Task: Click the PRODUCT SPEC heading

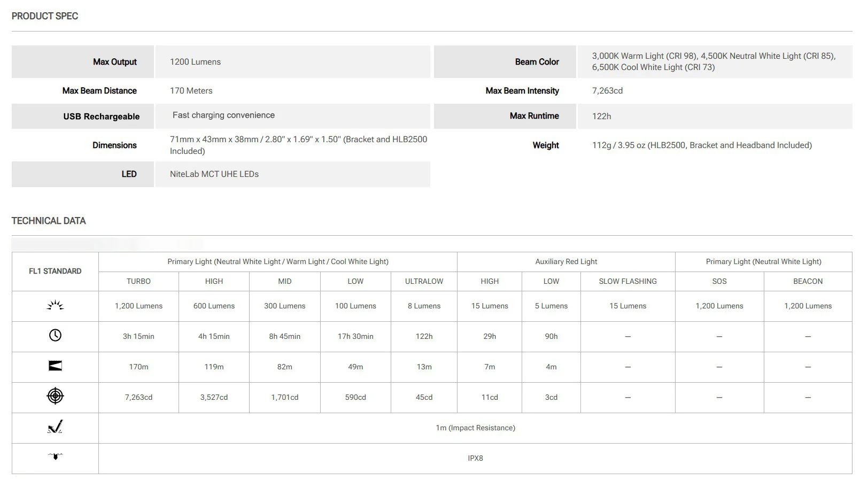Action: 45,16
